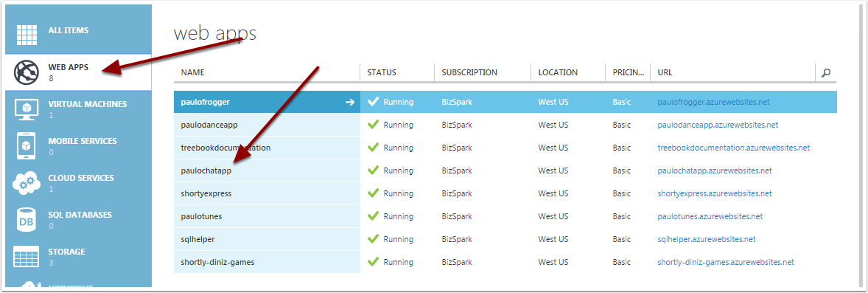
Task: Click the URL column header
Action: [665, 72]
